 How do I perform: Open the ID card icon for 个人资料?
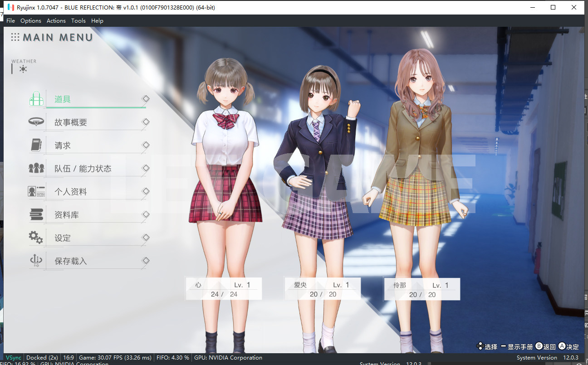point(36,191)
